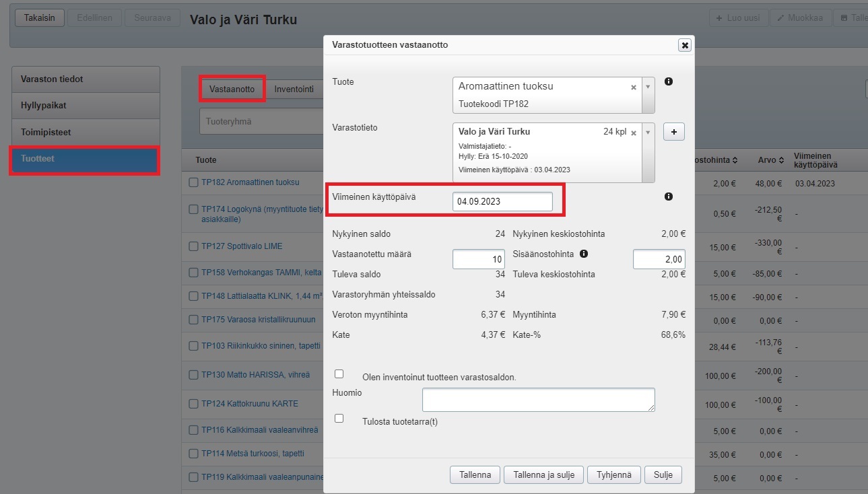Open the Tuoteryhmä filter field

pyautogui.click(x=261, y=122)
